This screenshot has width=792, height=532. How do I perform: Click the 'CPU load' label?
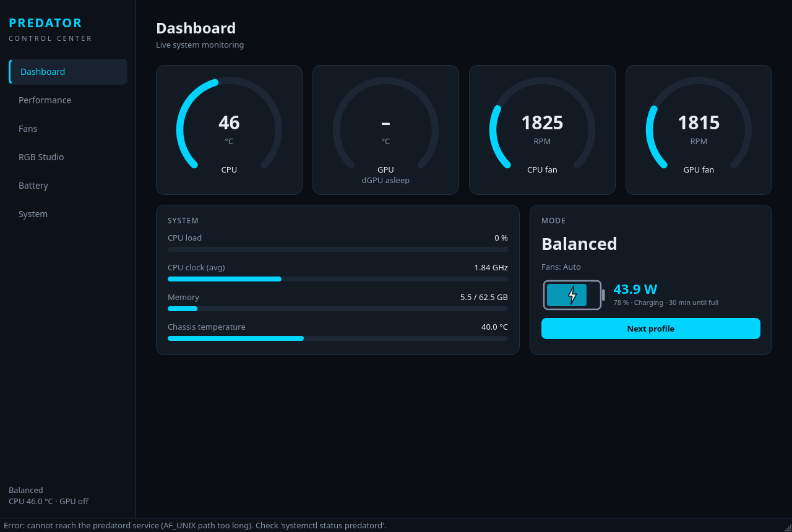coord(184,238)
